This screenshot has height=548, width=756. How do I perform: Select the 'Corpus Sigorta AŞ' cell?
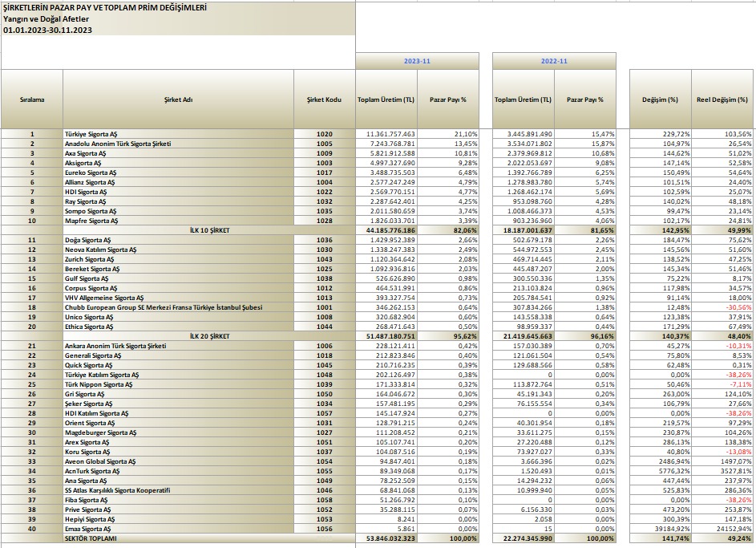[179, 289]
